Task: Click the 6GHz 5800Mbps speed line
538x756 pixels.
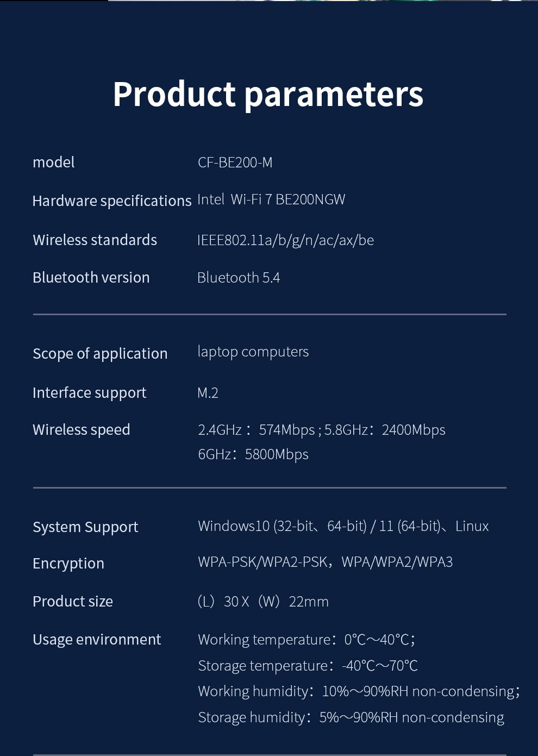Action: (x=253, y=454)
